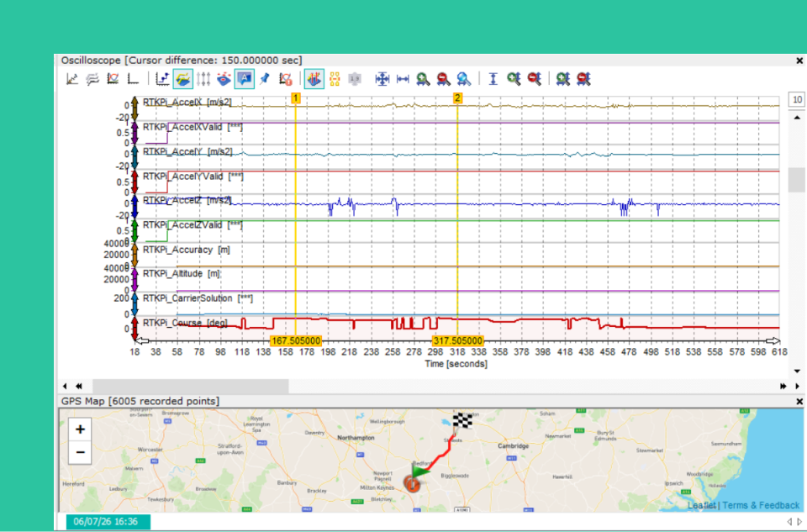Step the time view right with single arrow
The width and height of the screenshot is (807, 532).
point(797,386)
